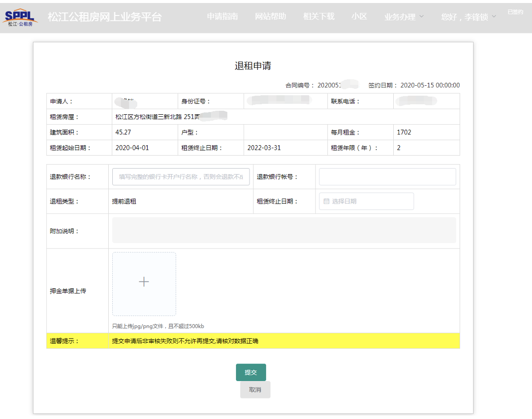Click the 附加说明 text area
Image resolution: width=532 pixels, height=419 pixels.
[x=284, y=230]
